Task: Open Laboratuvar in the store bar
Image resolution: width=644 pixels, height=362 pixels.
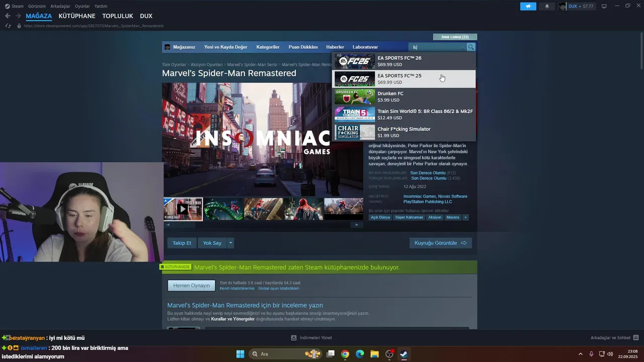Action: 365,47
